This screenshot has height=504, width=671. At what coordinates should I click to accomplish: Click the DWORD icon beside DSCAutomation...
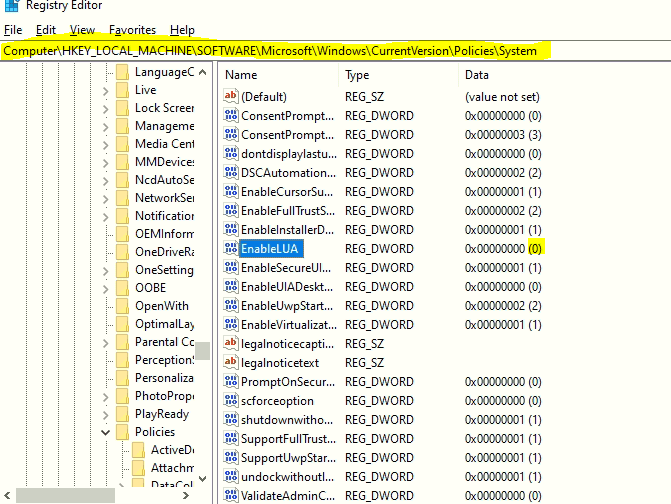231,172
